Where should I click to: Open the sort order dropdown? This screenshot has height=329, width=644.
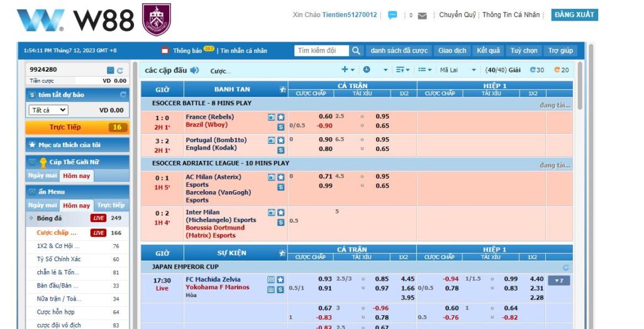click(x=402, y=70)
